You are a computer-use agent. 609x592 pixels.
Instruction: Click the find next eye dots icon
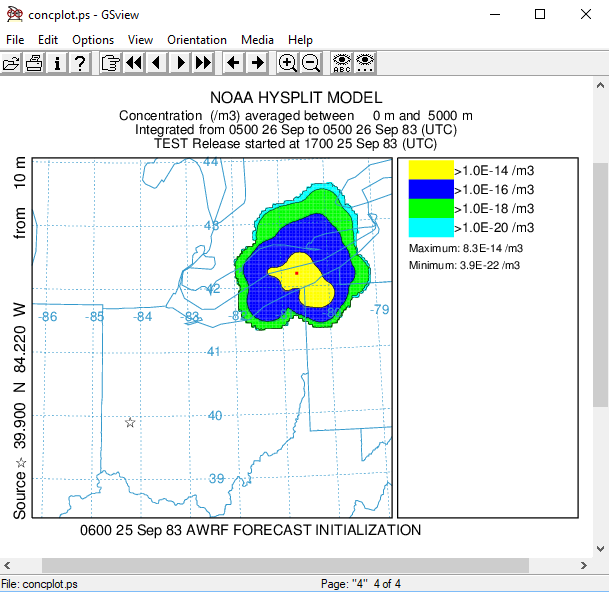pyautogui.click(x=365, y=63)
